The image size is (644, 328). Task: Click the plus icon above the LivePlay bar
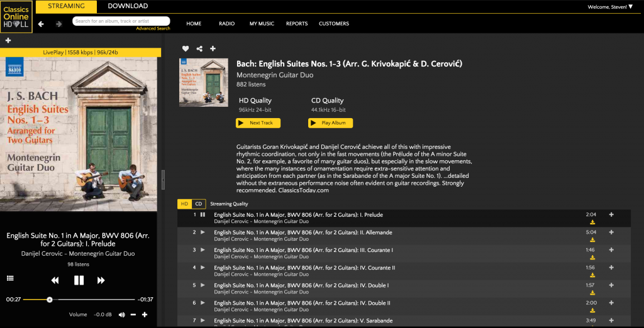(x=8, y=40)
